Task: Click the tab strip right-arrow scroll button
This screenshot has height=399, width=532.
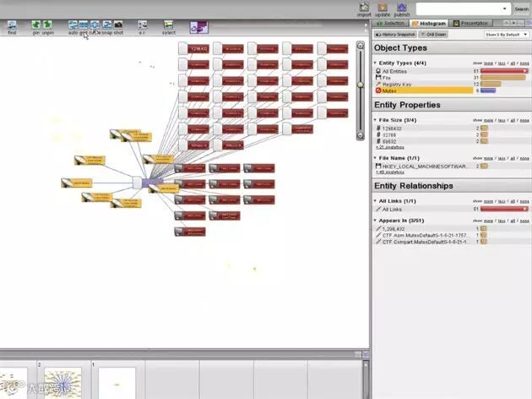Action: click(x=513, y=23)
